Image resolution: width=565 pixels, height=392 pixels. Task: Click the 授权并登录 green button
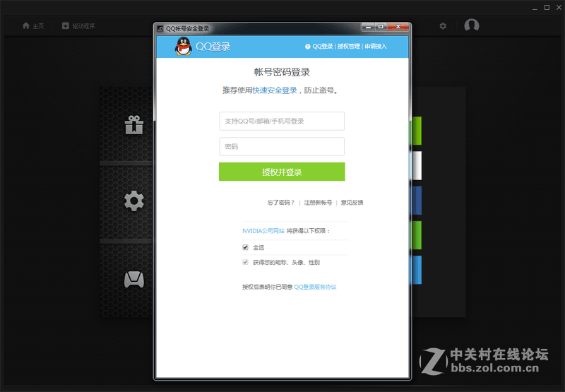tap(282, 172)
